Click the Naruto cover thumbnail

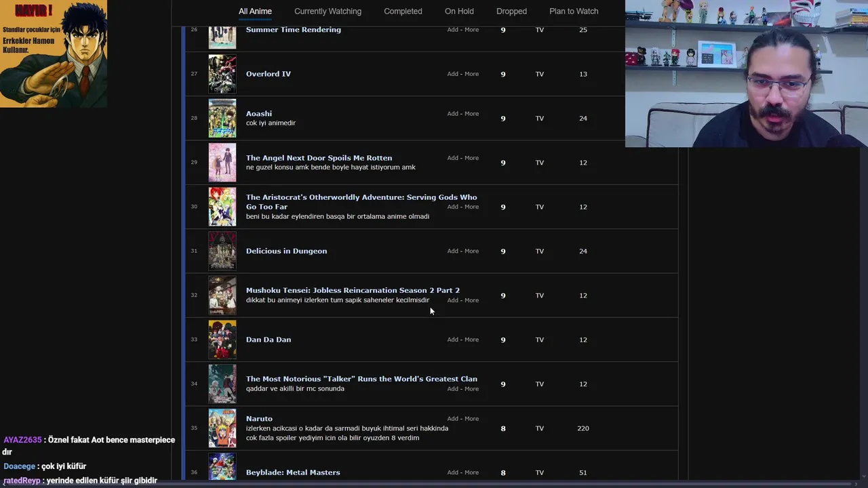[222, 428]
